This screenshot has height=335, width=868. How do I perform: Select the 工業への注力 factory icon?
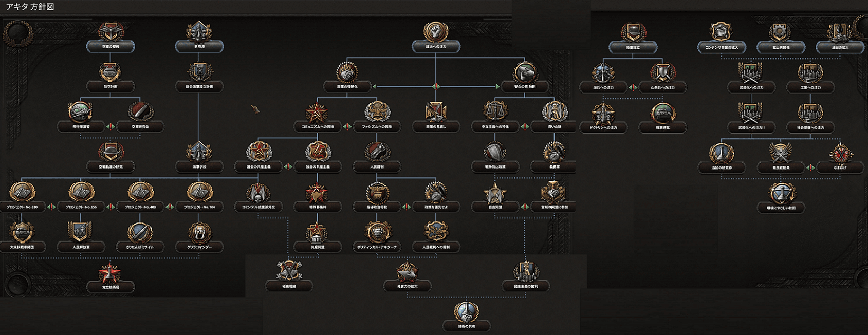(810, 73)
